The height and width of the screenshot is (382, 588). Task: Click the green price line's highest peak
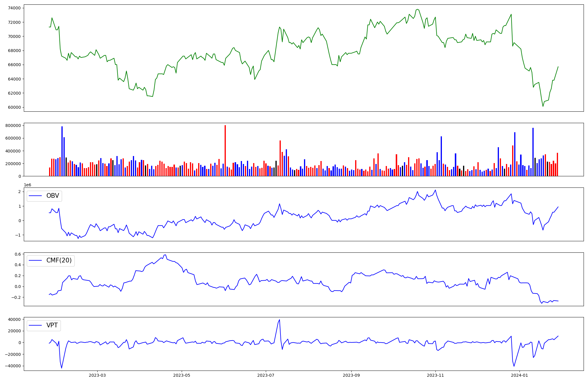[417, 9]
